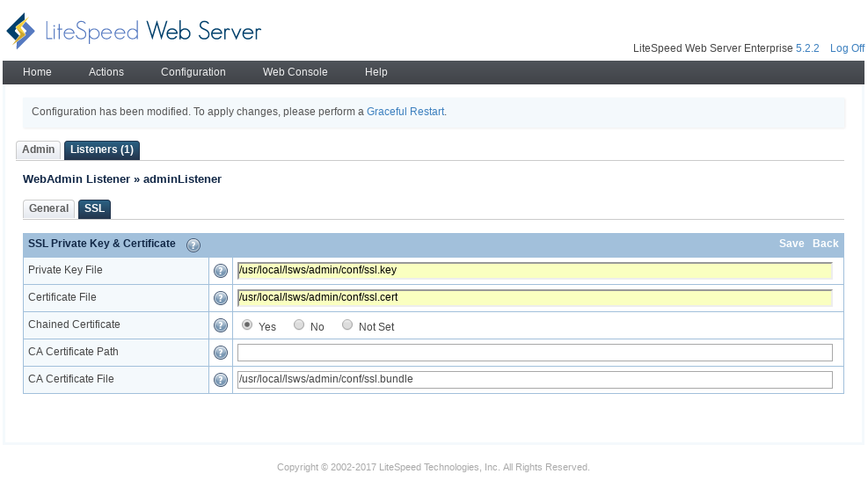
Task: Open the Web Console menu
Action: tap(295, 72)
